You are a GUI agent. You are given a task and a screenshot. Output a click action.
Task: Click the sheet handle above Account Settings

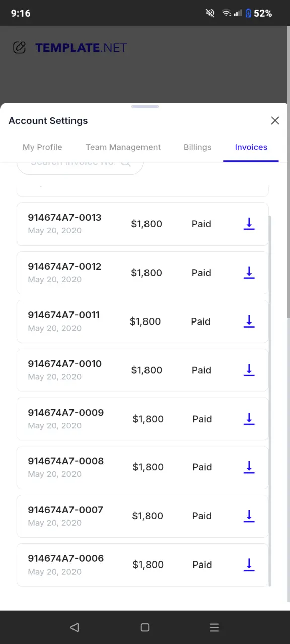pyautogui.click(x=145, y=107)
